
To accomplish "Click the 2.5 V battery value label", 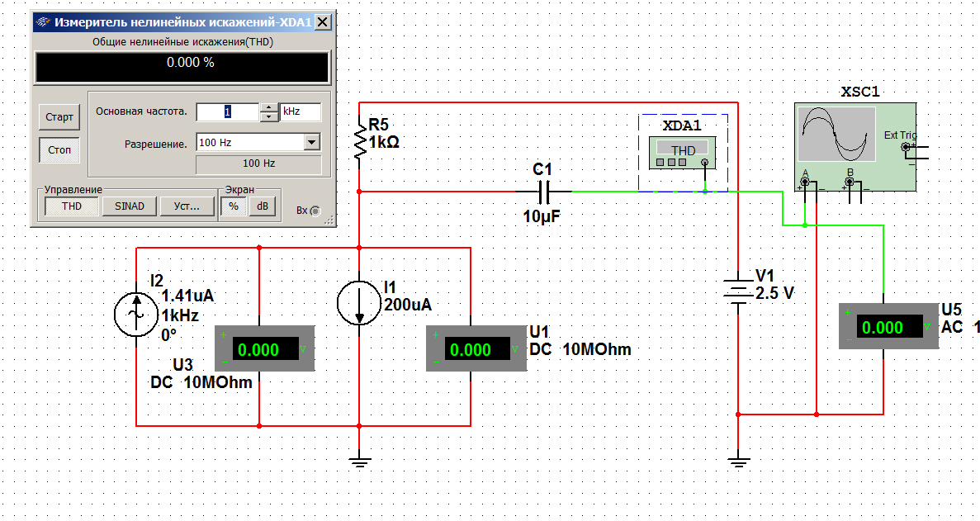I will (775, 293).
